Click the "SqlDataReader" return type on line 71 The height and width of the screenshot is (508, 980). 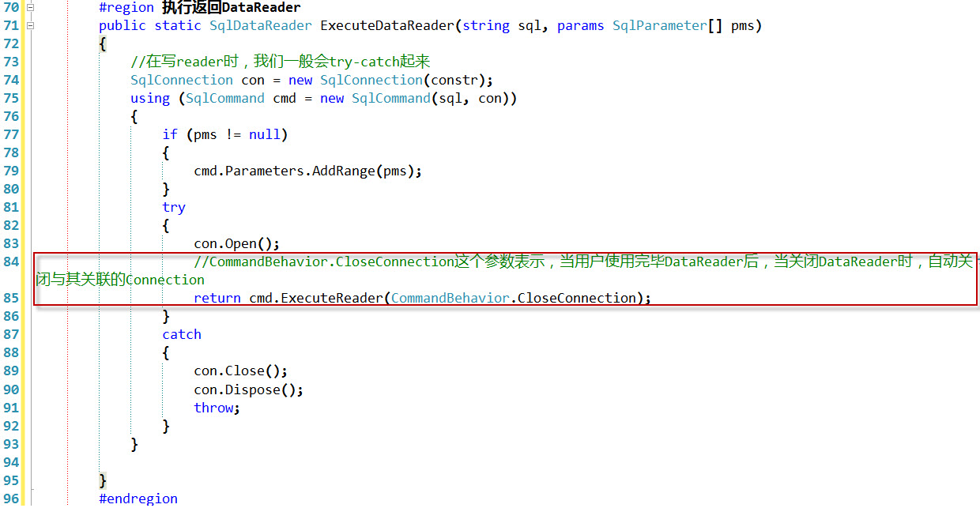click(261, 26)
